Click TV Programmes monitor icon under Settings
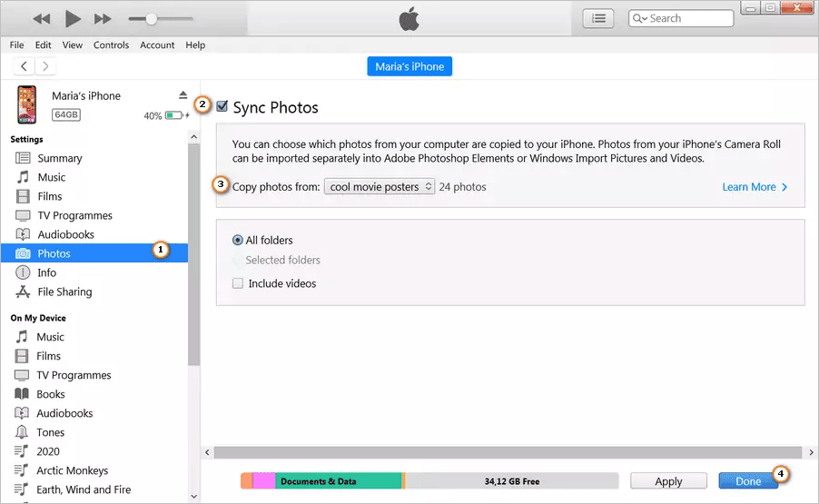Screen dimensions: 819x504 (x=23, y=215)
